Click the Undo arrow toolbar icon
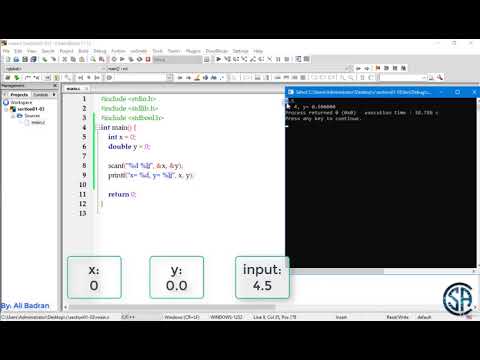480x360 pixels. (45, 59)
